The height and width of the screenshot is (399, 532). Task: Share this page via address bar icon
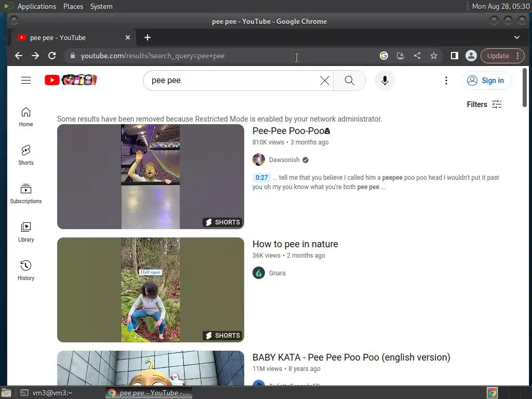417,56
